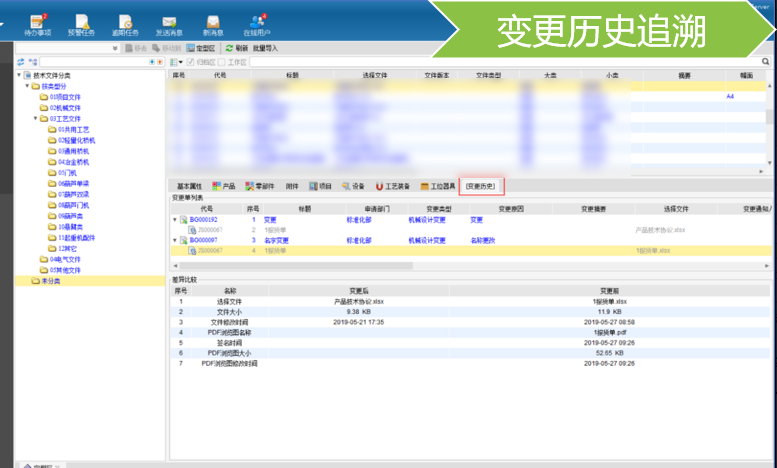Click the 定图区 toolbar button
The width and height of the screenshot is (777, 468).
pos(203,48)
